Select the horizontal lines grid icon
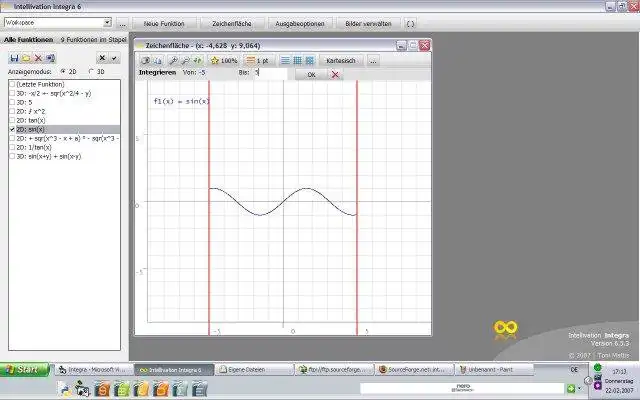Viewport: 640px width, 400px height. (x=285, y=60)
